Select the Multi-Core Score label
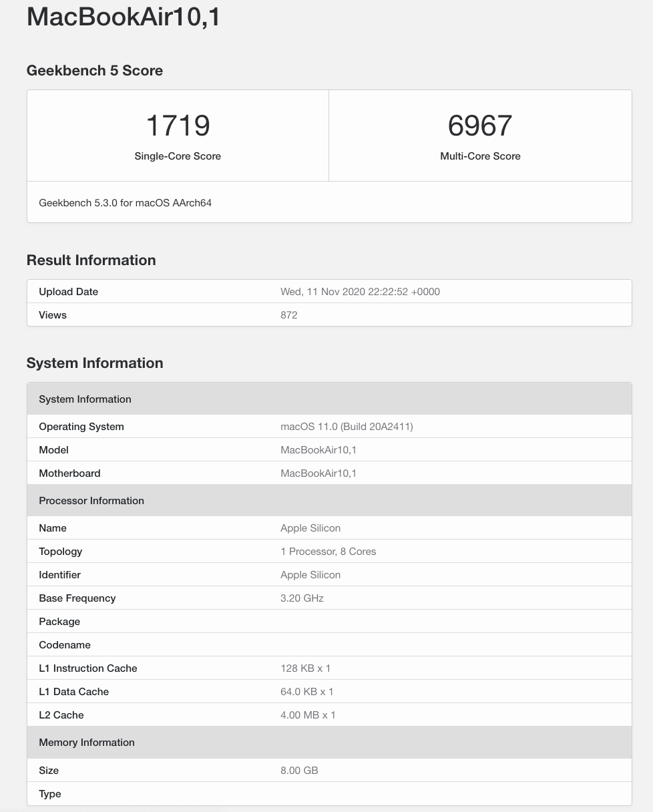This screenshot has width=653, height=812. (x=480, y=156)
